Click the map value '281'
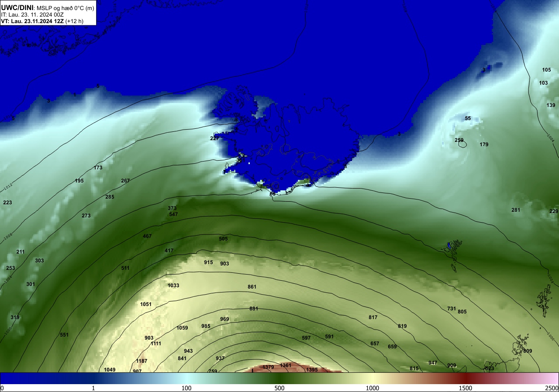Image resolution: width=559 pixels, height=392 pixels. point(516,210)
